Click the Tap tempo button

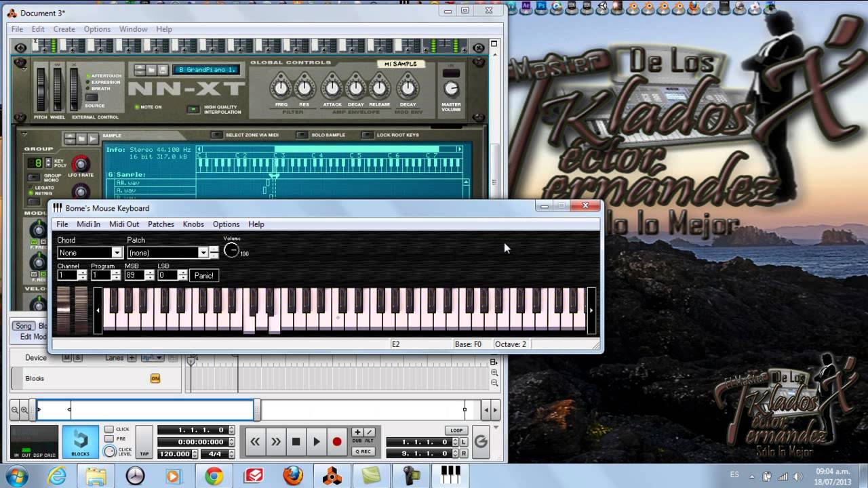(x=144, y=442)
